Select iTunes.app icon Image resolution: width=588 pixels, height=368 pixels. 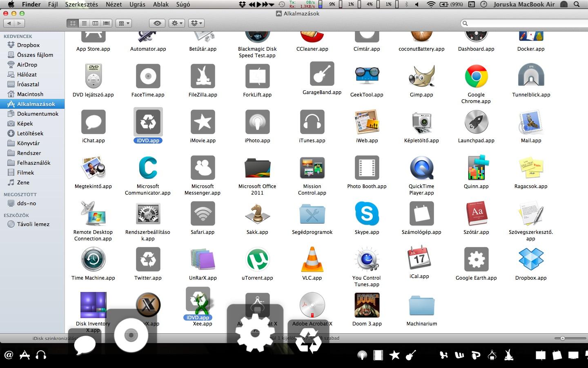[312, 122]
